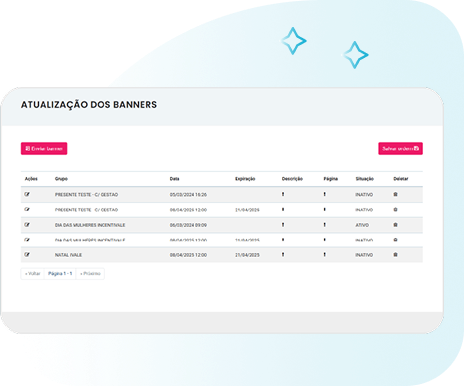
Task: Show description of first PRESENTE TESTE row
Action: [x=283, y=194]
